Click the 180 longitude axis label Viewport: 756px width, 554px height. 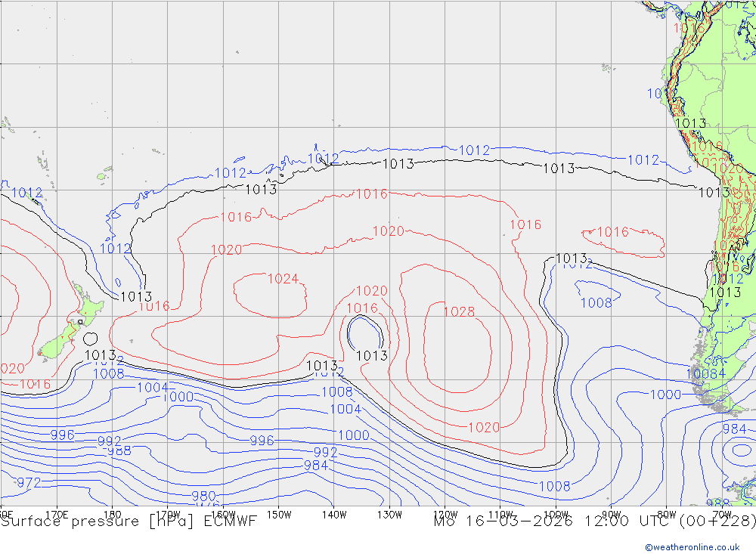pyautogui.click(x=113, y=514)
